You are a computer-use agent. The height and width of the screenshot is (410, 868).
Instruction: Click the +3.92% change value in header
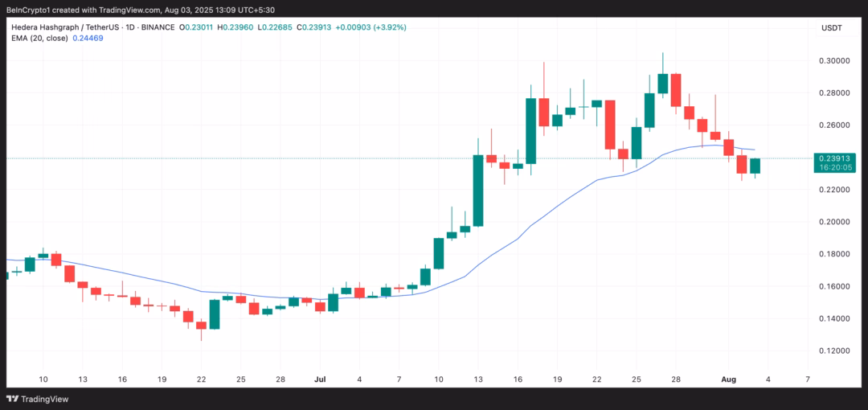[x=388, y=27]
